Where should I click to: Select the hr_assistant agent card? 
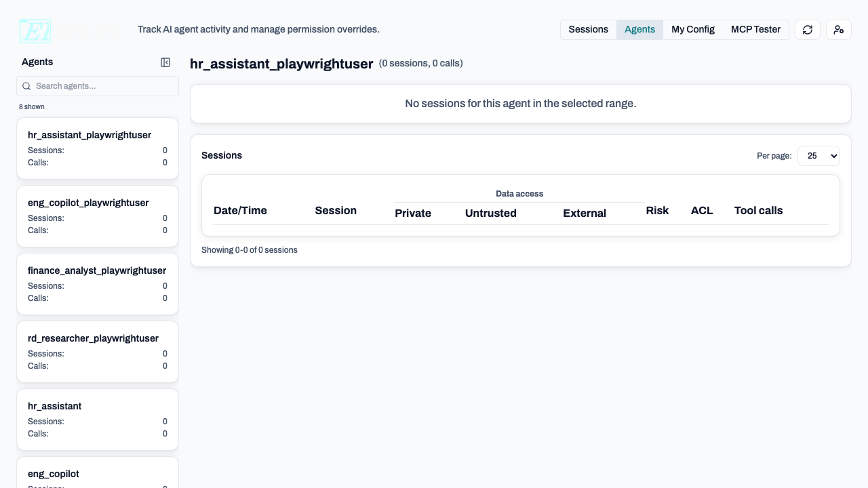tap(98, 420)
